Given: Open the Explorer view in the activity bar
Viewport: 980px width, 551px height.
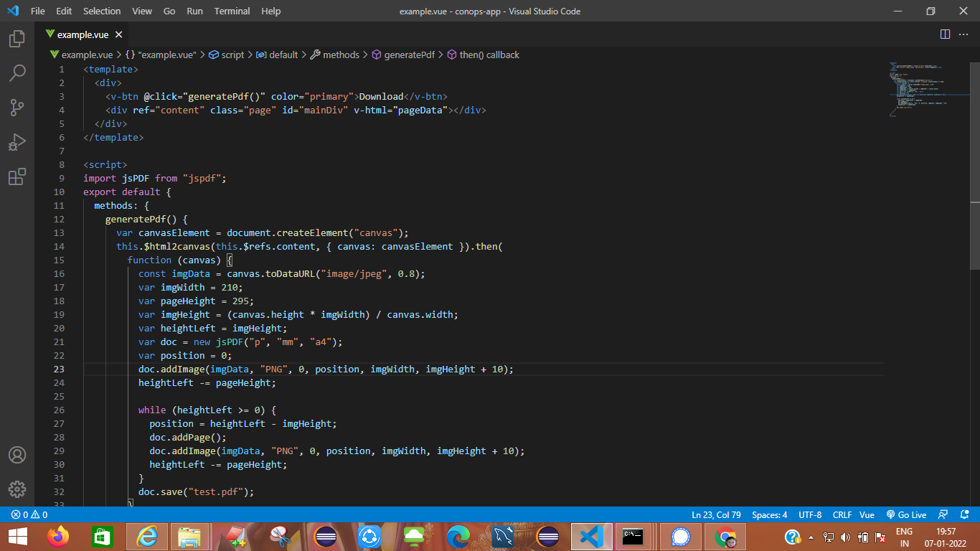Looking at the screenshot, I should pyautogui.click(x=17, y=39).
